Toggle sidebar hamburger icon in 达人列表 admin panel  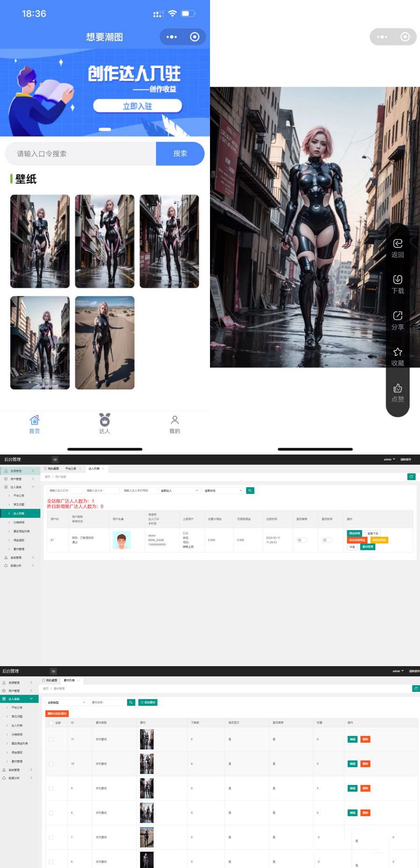pyautogui.click(x=55, y=459)
